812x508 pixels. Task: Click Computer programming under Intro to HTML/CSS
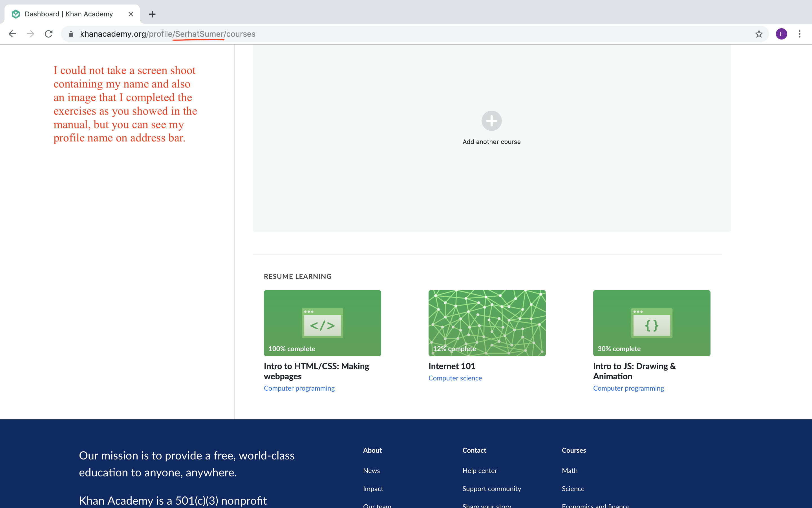click(299, 388)
